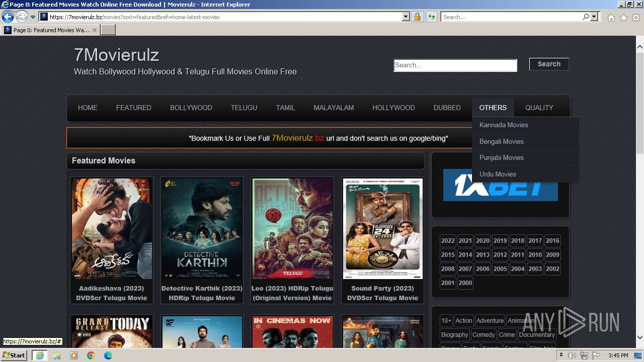
Task: Open the volume speaker tray icon
Action: 572,355
